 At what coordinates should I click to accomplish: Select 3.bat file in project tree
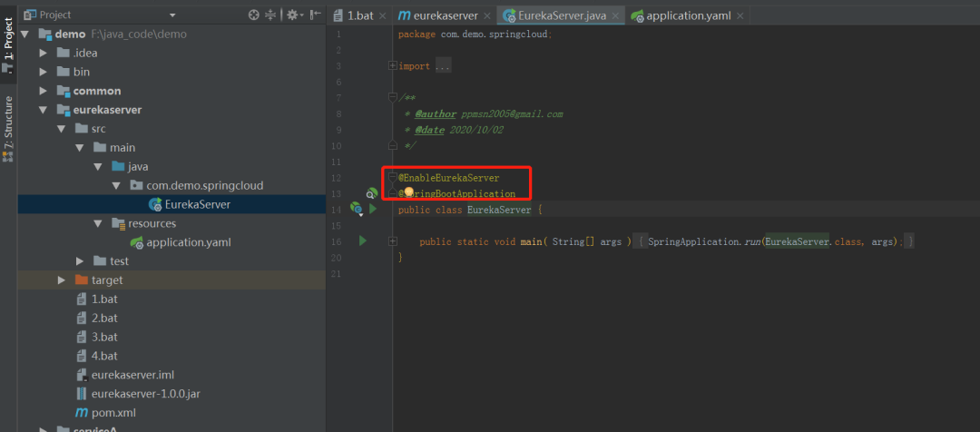[104, 337]
